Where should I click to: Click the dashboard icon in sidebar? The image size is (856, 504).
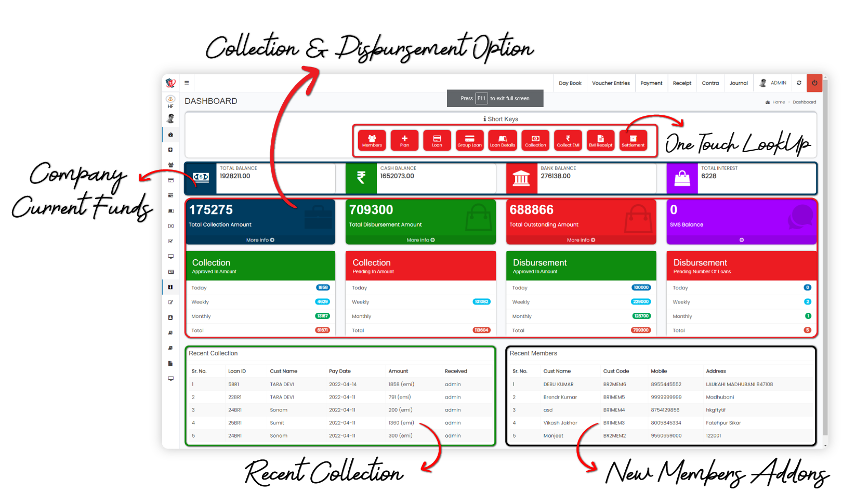(170, 135)
